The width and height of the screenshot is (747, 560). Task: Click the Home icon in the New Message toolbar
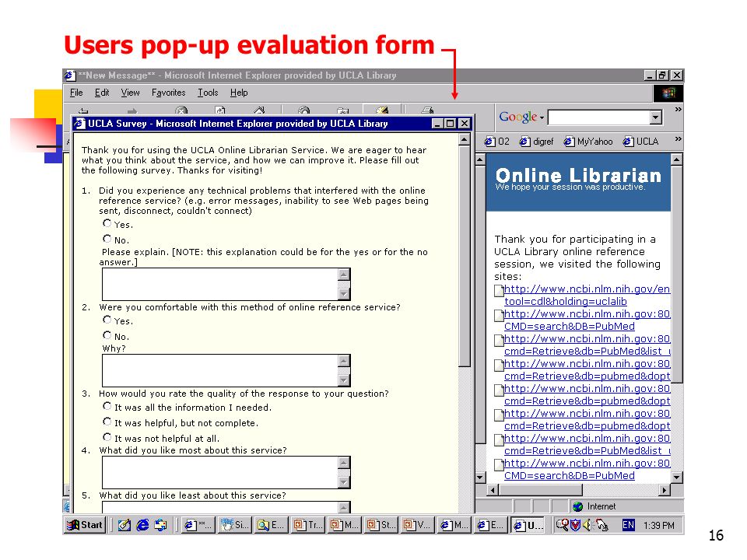click(259, 110)
